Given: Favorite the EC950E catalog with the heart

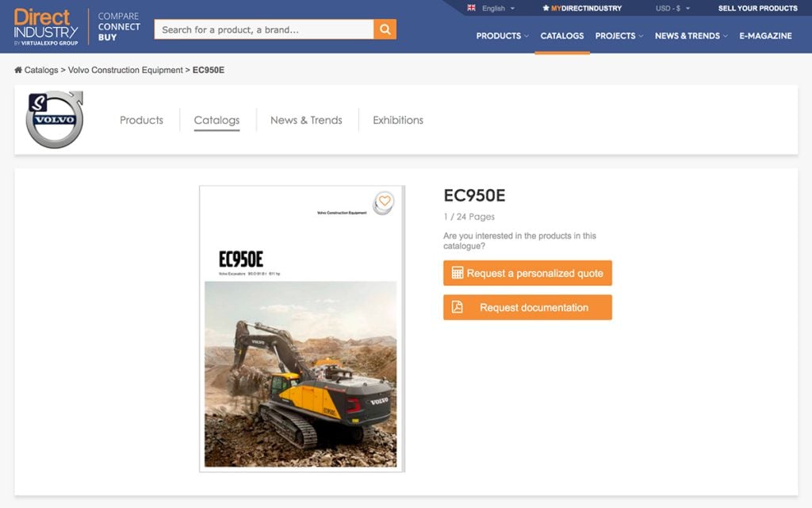Looking at the screenshot, I should pyautogui.click(x=384, y=202).
